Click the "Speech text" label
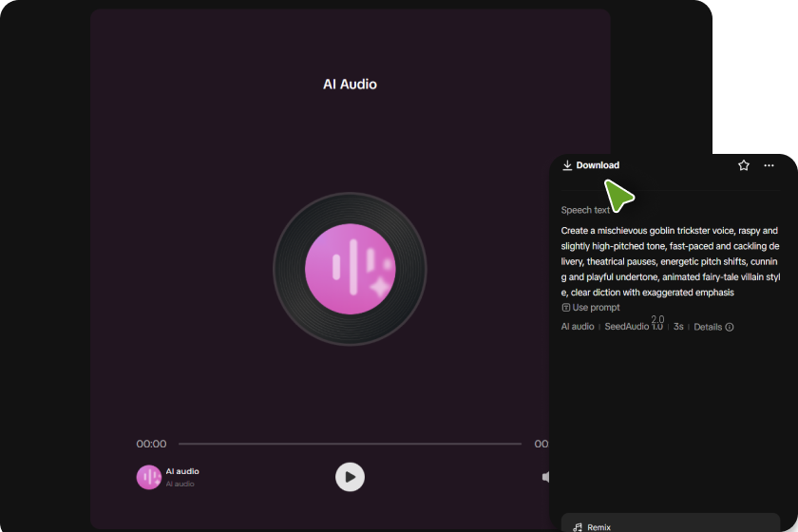 585,210
